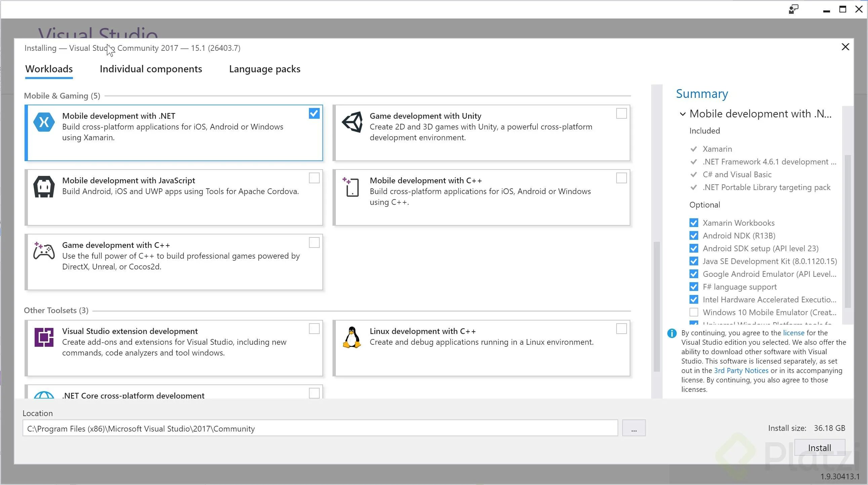The width and height of the screenshot is (868, 485).
Task: Check .NET Core cross-platform development workload
Action: click(x=314, y=393)
